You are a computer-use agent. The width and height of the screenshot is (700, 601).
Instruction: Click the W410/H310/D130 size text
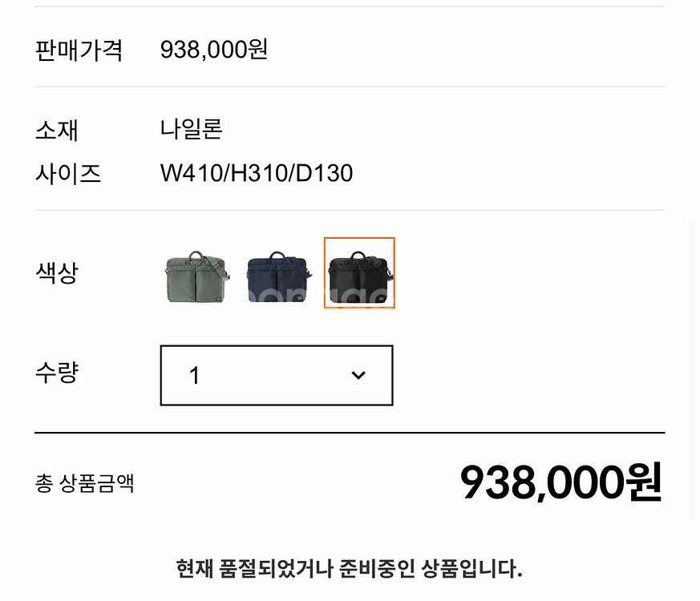(x=257, y=173)
